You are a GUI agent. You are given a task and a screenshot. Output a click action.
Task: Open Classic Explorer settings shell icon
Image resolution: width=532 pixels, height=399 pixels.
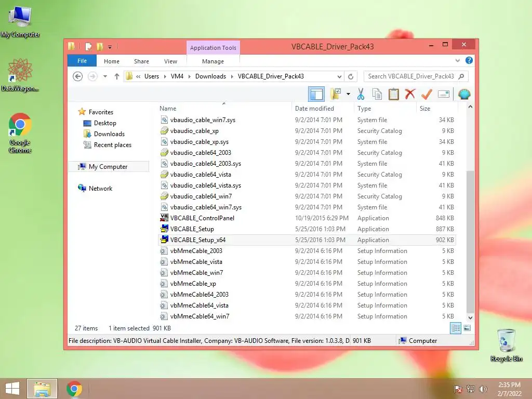tap(464, 94)
